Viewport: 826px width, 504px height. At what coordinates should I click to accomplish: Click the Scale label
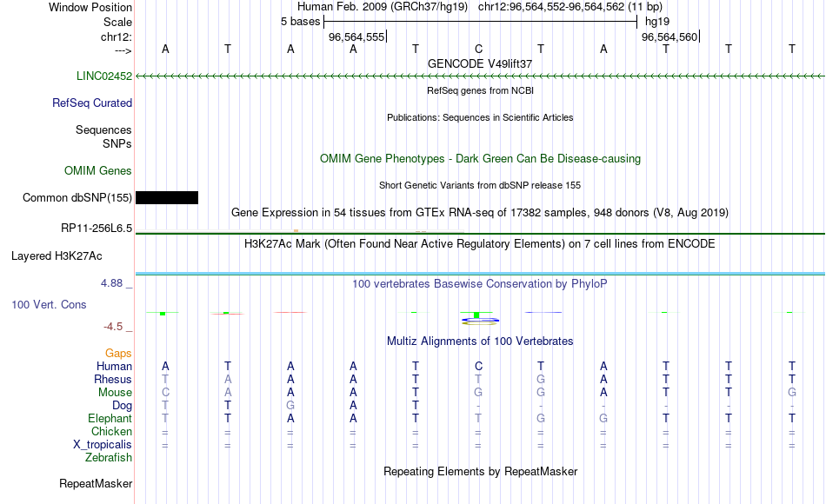[x=118, y=22]
